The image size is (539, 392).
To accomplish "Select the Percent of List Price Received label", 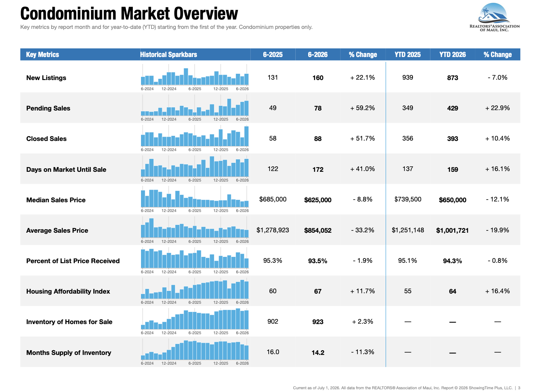I will [x=73, y=261].
